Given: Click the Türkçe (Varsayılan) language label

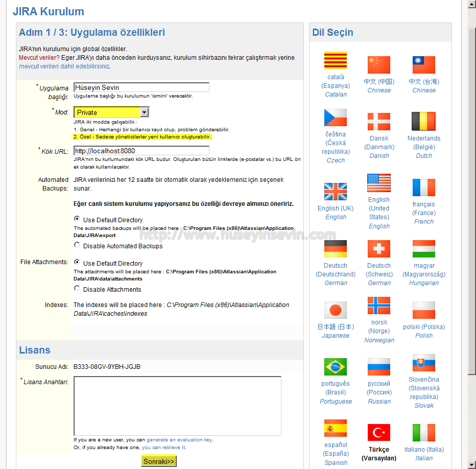Looking at the screenshot, I should (x=379, y=454).
